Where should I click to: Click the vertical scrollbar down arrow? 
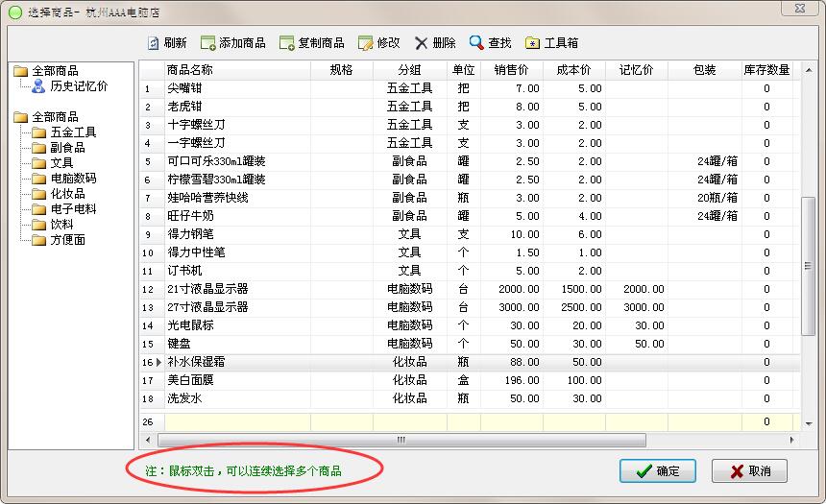pos(809,423)
